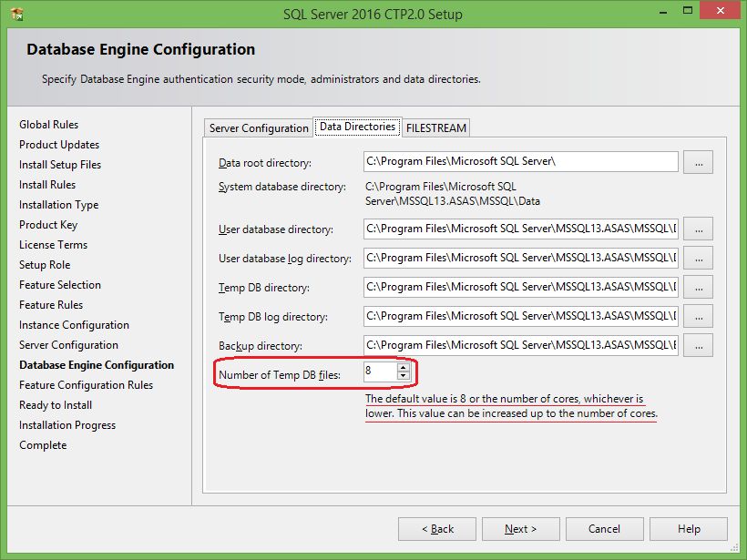
Task: Browse for the Temp DB log directory
Action: 699,316
